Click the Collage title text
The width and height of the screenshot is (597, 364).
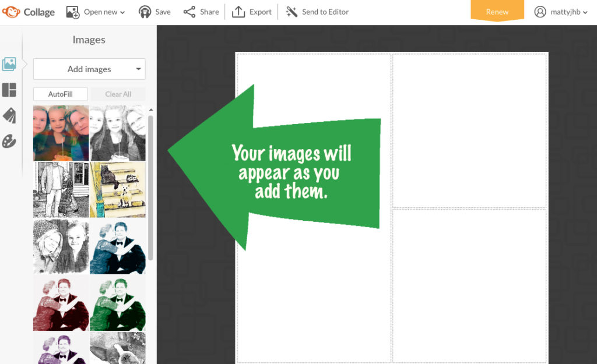click(x=39, y=12)
